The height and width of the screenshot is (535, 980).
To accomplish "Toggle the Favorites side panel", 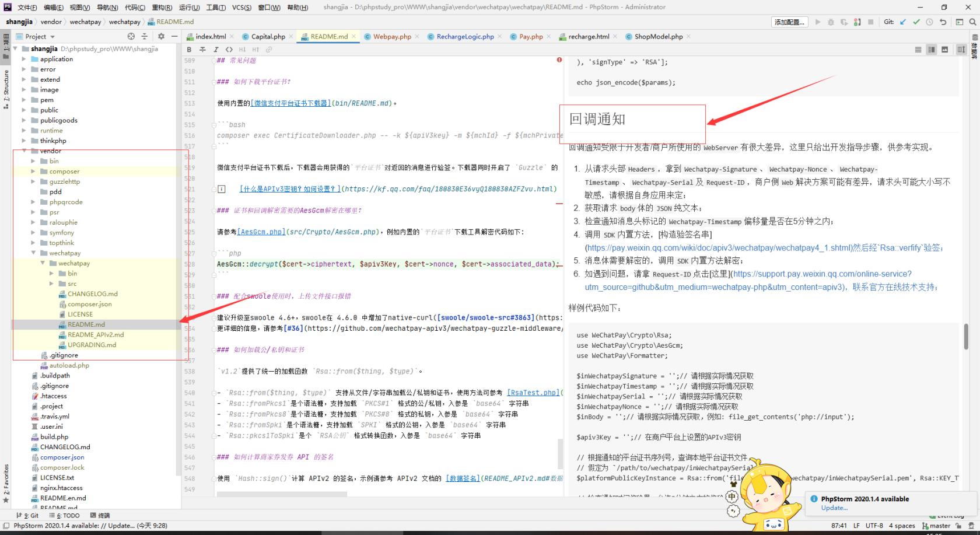I will coord(6,483).
